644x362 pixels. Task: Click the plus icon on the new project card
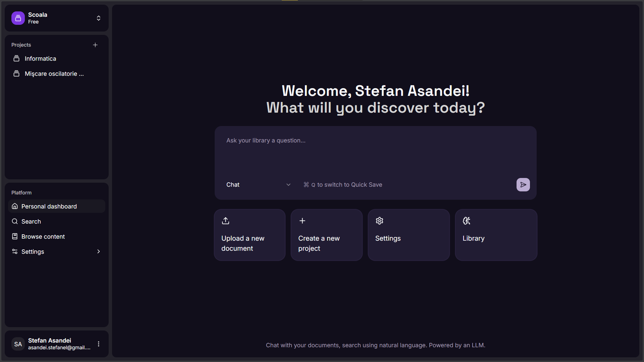302,221
